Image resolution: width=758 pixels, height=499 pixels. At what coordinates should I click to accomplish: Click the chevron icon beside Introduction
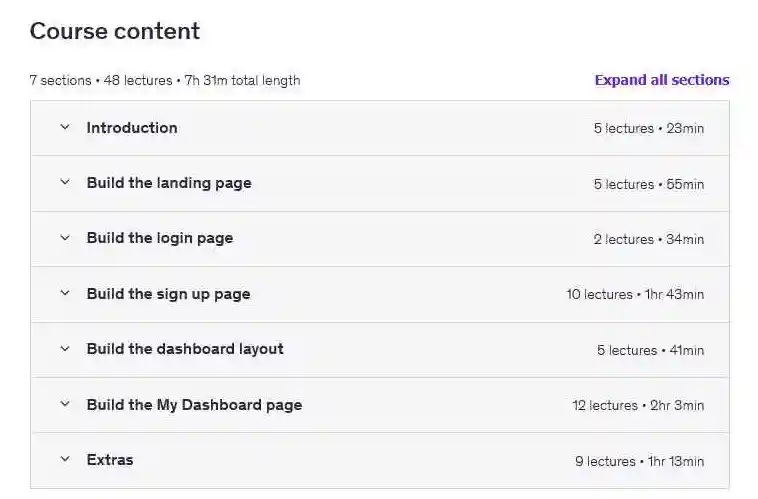point(65,128)
